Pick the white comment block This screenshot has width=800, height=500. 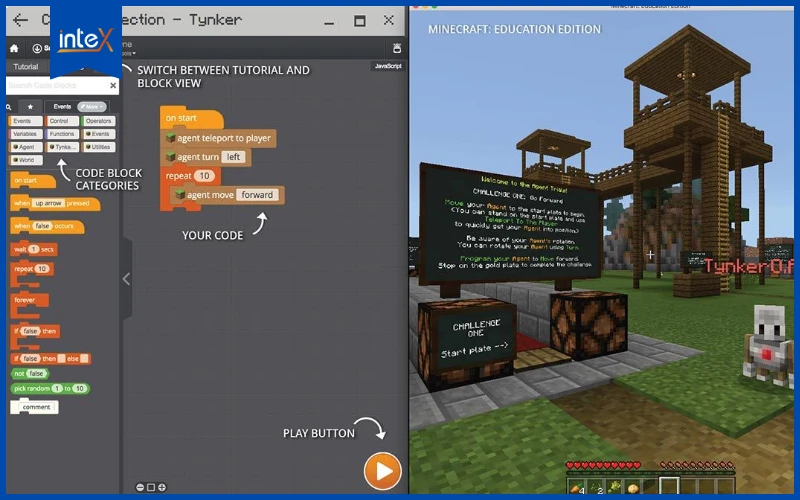point(35,407)
